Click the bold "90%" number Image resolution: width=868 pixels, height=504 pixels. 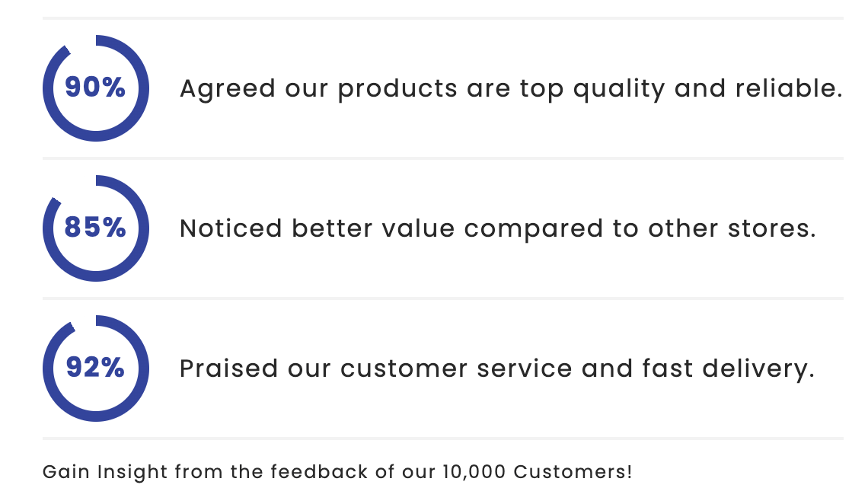point(95,88)
